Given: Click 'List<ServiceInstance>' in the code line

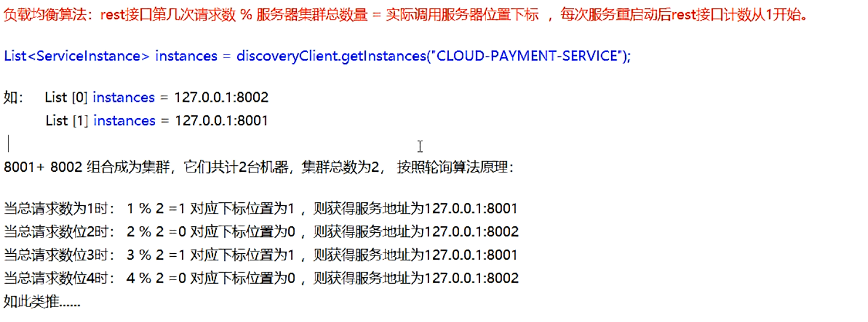Looking at the screenshot, I should (77, 56).
